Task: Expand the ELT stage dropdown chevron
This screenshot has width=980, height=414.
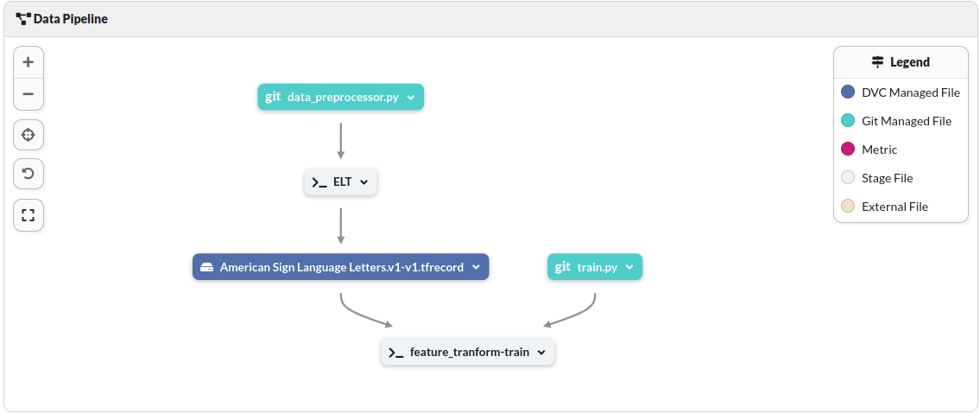Action: [364, 182]
